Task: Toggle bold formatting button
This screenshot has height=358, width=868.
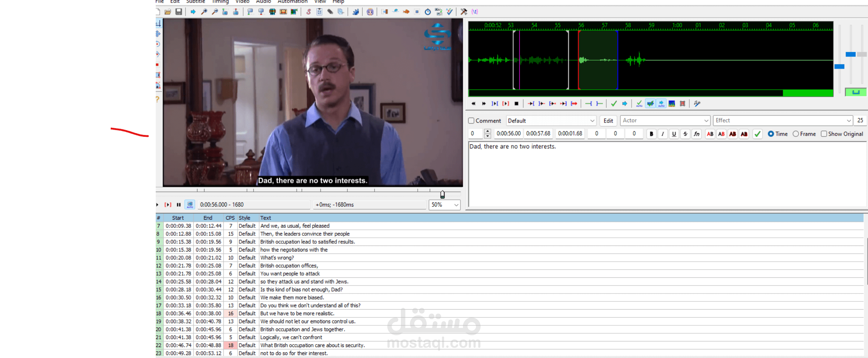Action: tap(651, 134)
